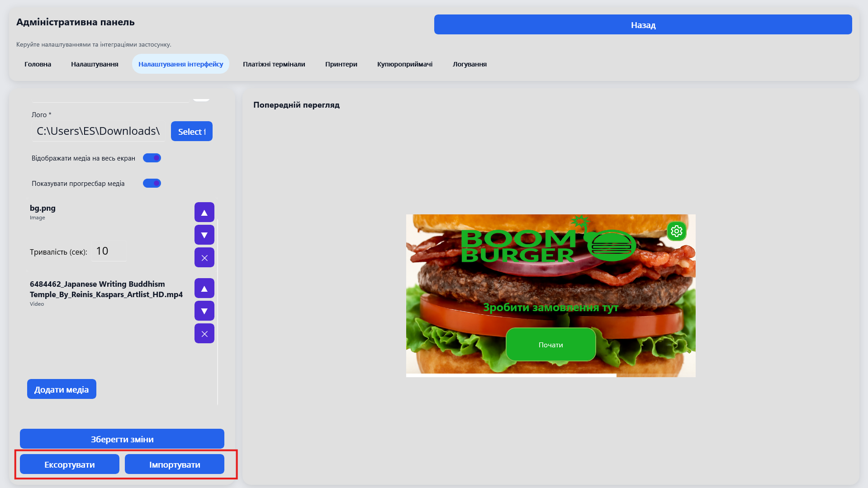This screenshot has width=868, height=488.
Task: Switch to Налаштування tab
Action: click(x=95, y=64)
